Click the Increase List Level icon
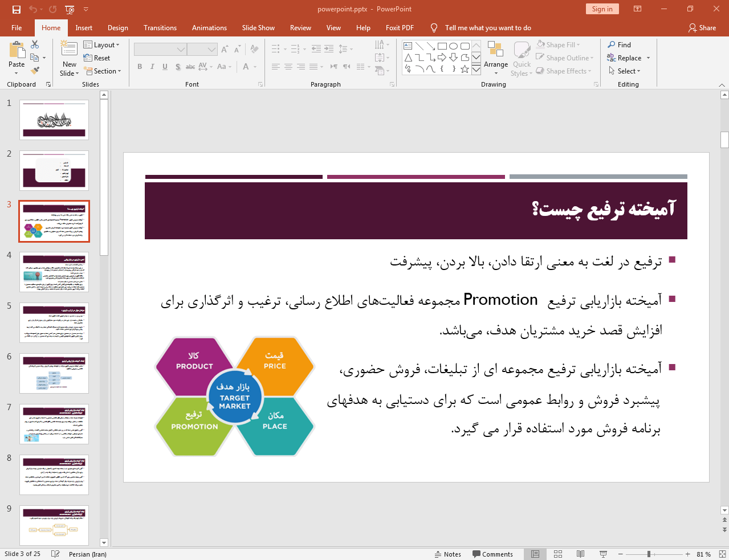Screen dimensions: 729x560 click(329, 50)
